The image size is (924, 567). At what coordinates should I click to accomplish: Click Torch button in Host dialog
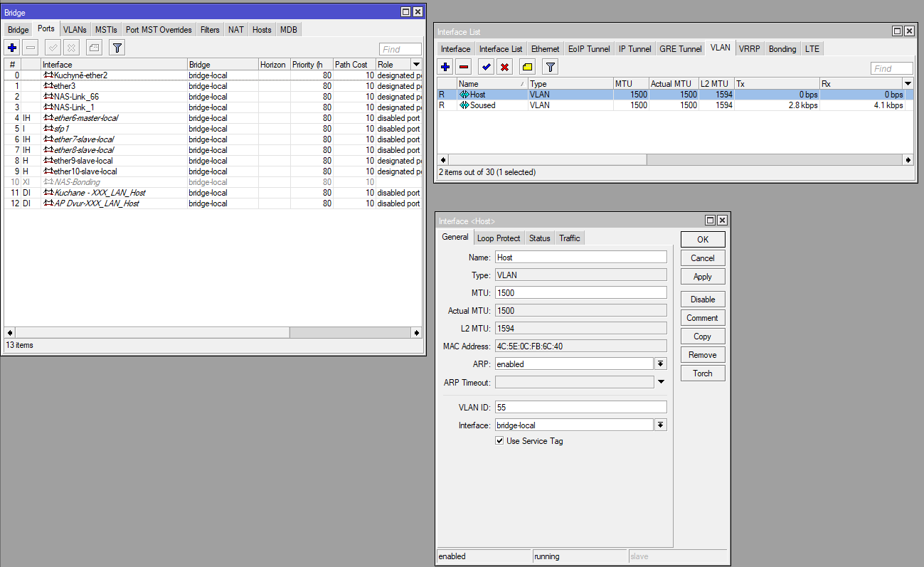pos(703,373)
